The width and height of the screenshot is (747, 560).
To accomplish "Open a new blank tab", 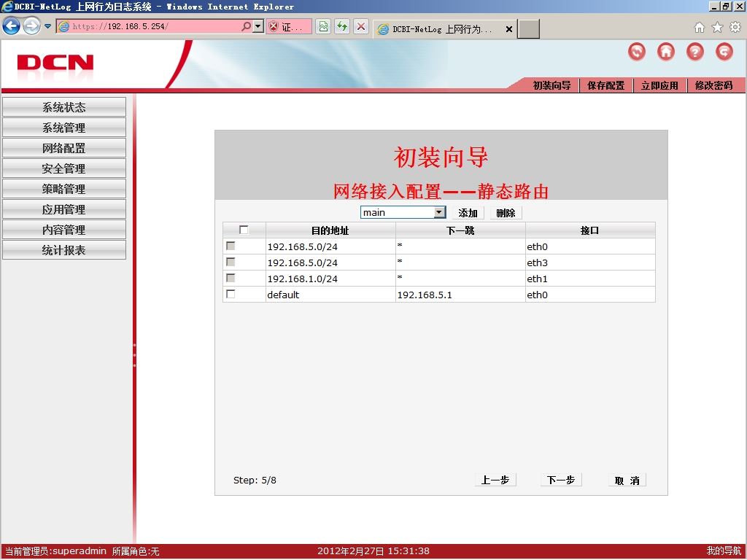I will (528, 29).
